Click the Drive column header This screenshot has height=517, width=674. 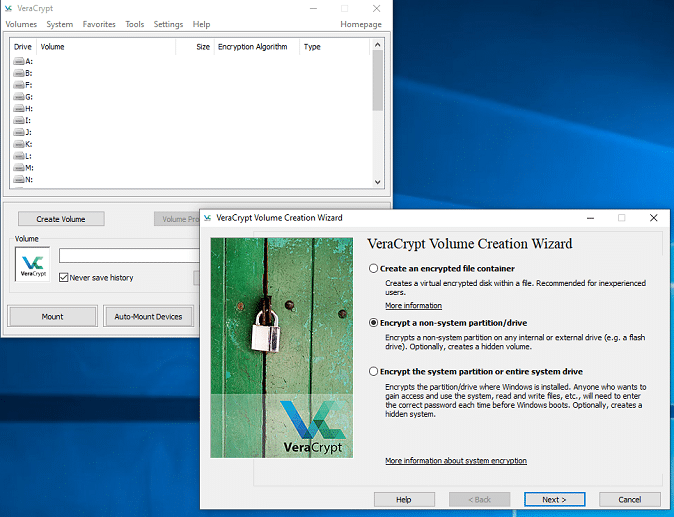[x=23, y=47]
